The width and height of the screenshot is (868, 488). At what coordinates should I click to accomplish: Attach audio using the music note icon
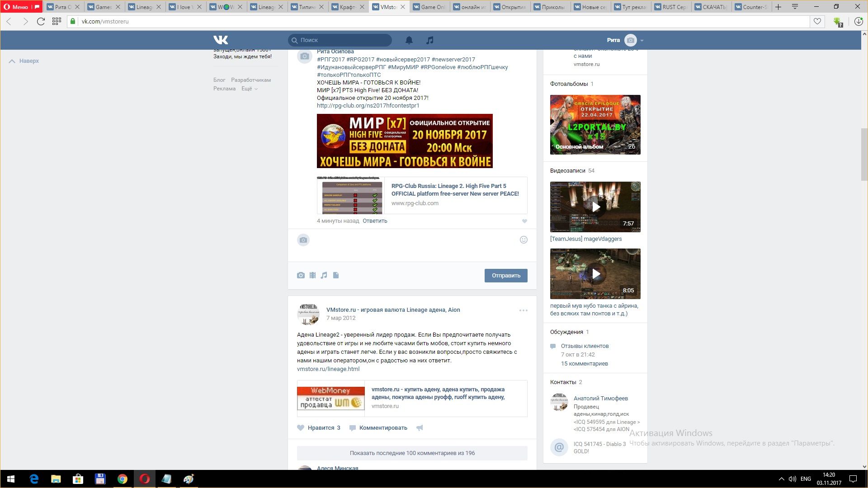pos(324,275)
